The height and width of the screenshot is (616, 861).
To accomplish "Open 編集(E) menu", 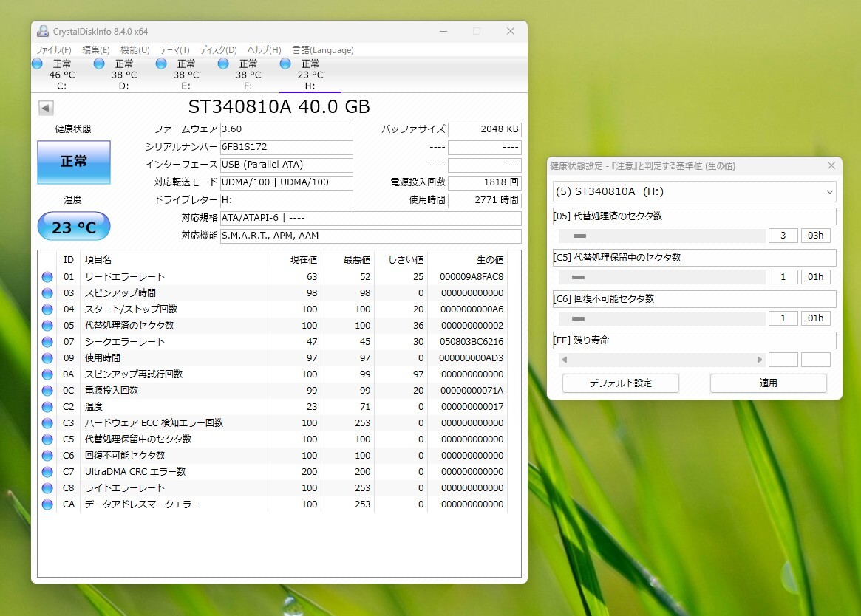I will click(96, 50).
